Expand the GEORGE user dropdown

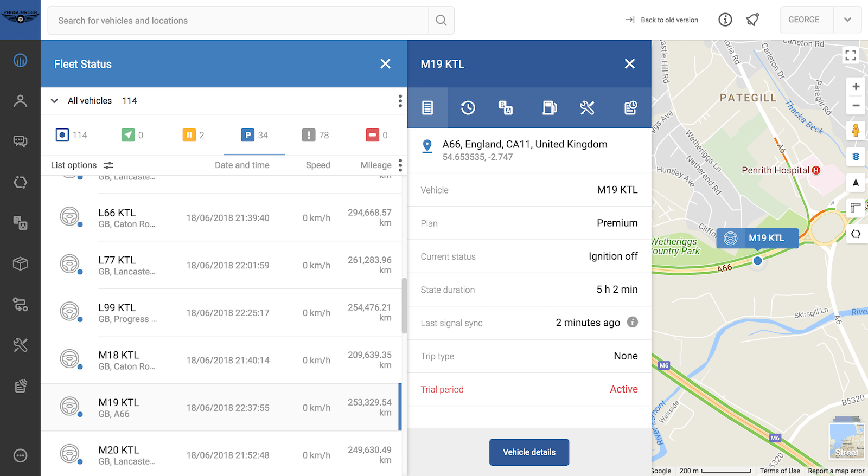tap(847, 20)
